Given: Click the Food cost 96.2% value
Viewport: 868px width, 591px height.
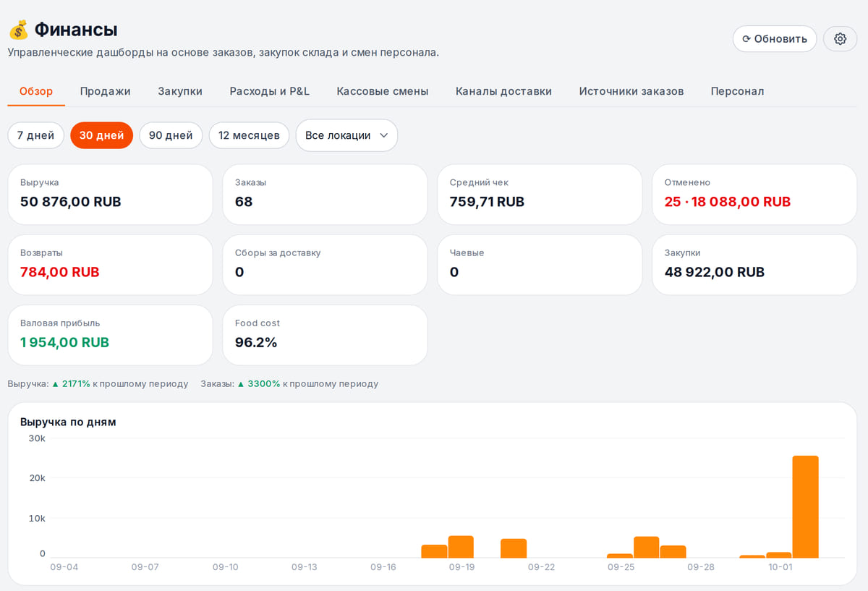Looking at the screenshot, I should point(256,342).
